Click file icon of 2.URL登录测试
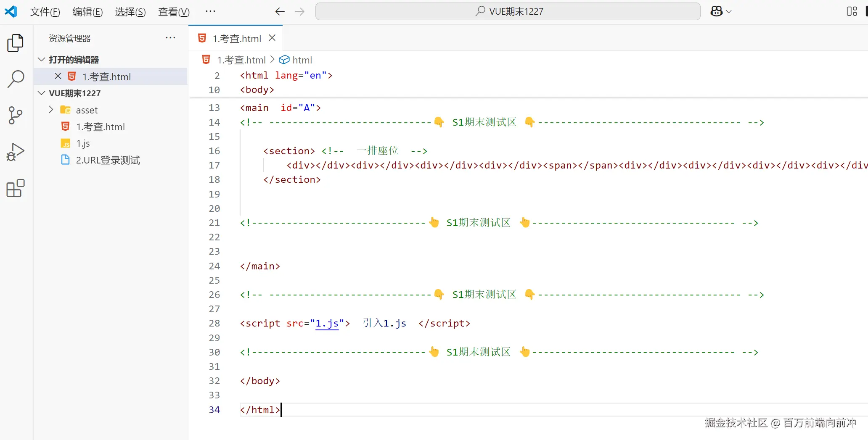 tap(66, 160)
